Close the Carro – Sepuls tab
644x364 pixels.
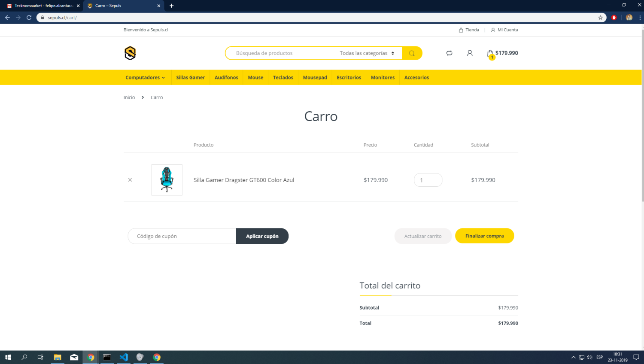click(x=159, y=6)
